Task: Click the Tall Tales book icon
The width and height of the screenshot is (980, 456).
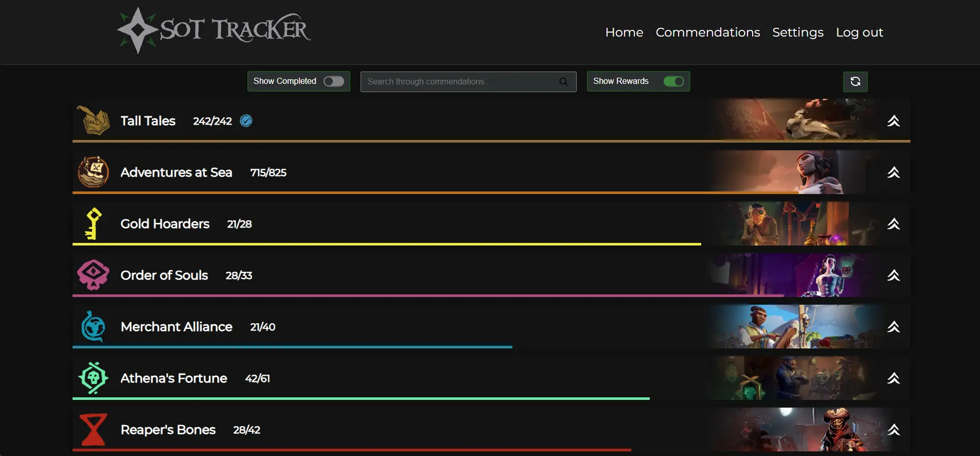Action: pos(93,120)
